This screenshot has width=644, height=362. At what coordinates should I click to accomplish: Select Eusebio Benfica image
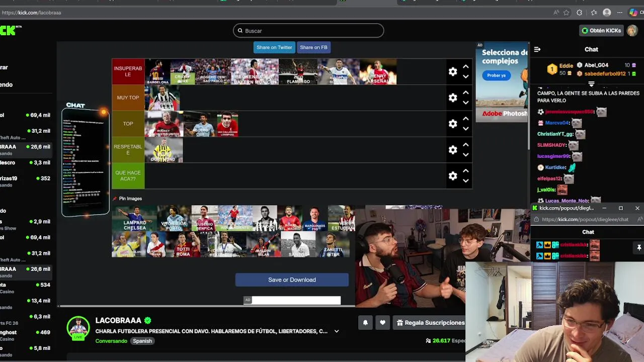coord(204,218)
